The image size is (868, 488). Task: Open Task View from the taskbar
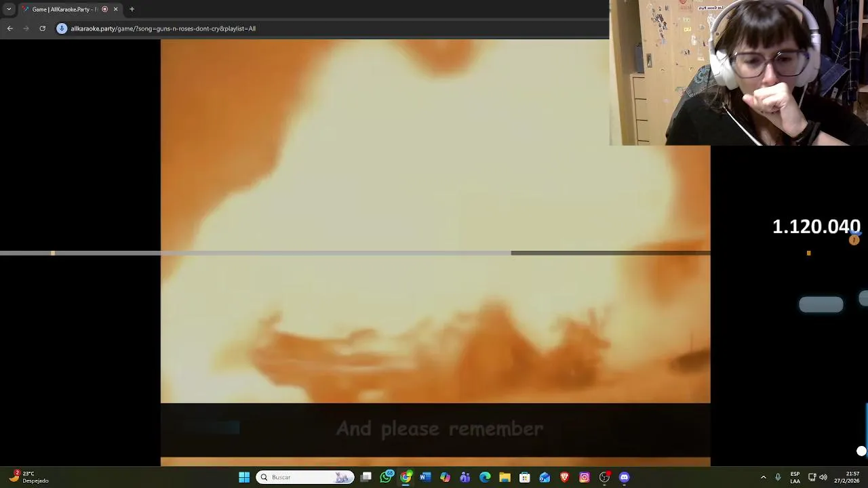pyautogui.click(x=366, y=477)
